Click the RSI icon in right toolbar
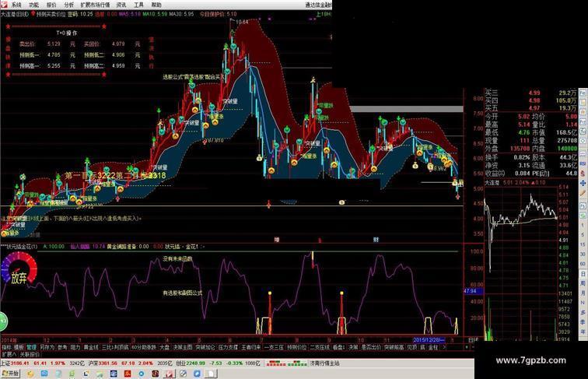The image size is (588, 379). click(583, 163)
